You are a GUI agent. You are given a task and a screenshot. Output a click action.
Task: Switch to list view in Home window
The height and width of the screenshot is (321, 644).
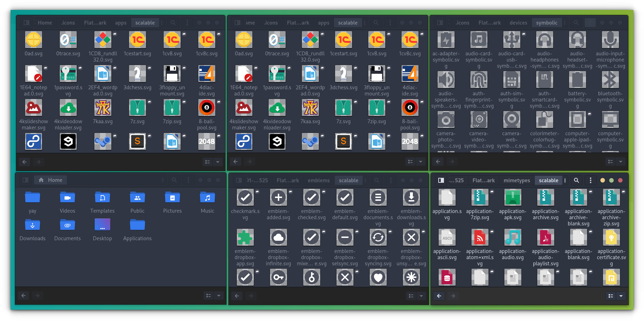tap(209, 296)
